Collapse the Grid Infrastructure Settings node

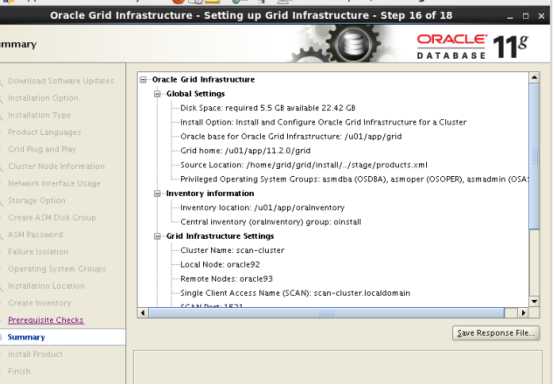[158, 236]
